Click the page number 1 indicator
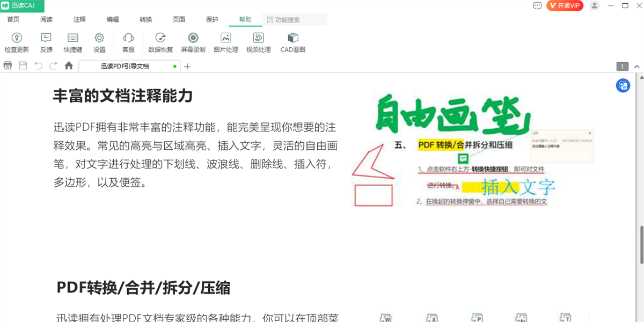 point(622,67)
